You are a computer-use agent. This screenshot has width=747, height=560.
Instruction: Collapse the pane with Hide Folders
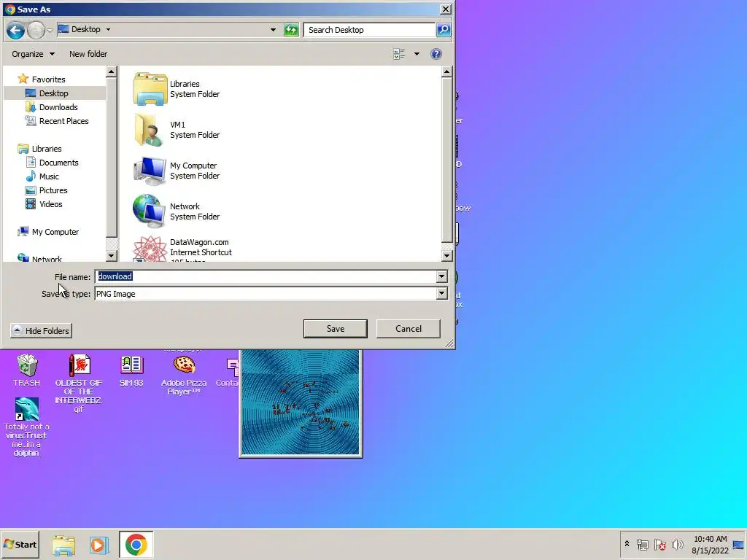41,330
